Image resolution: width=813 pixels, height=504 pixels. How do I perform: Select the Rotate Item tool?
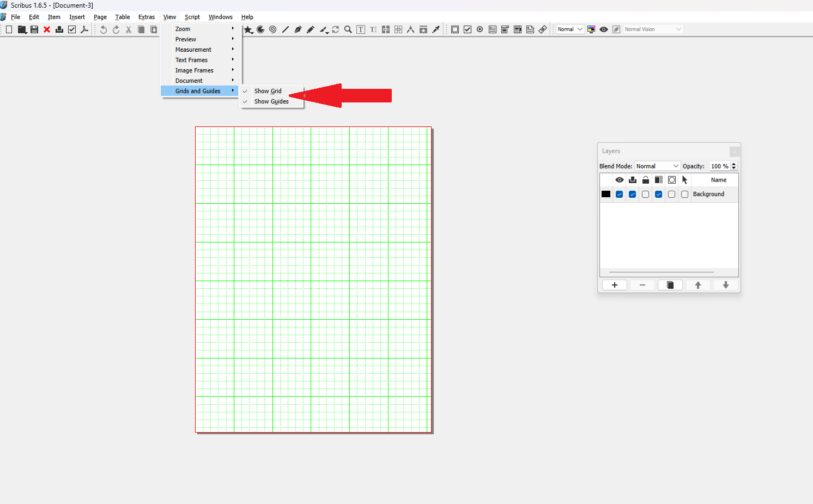[336, 29]
